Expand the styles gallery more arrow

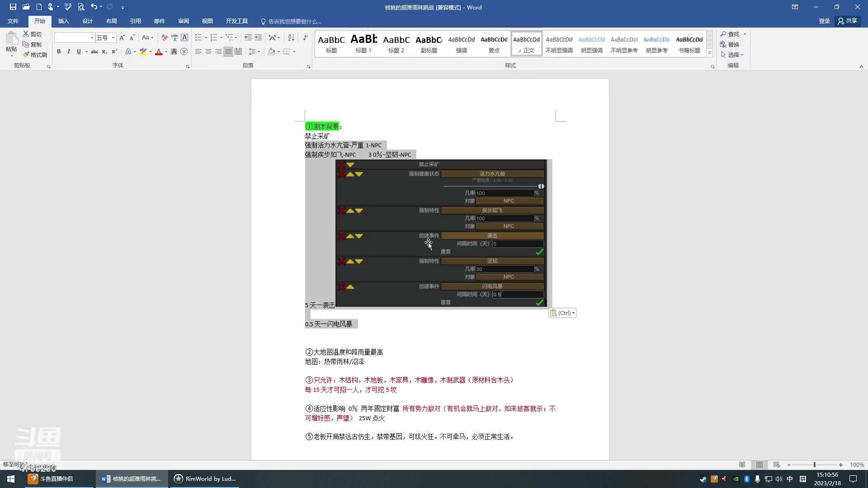tap(709, 53)
